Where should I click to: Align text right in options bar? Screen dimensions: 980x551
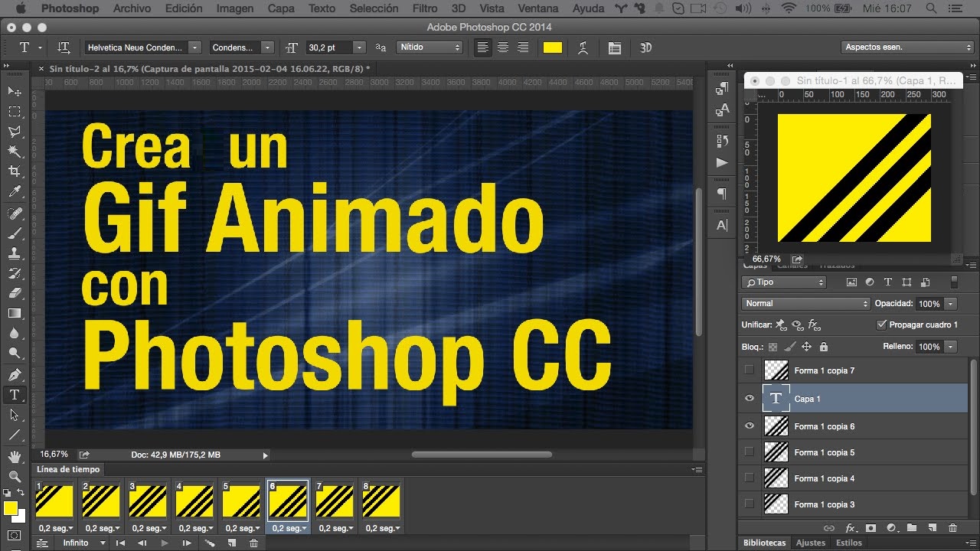[523, 47]
